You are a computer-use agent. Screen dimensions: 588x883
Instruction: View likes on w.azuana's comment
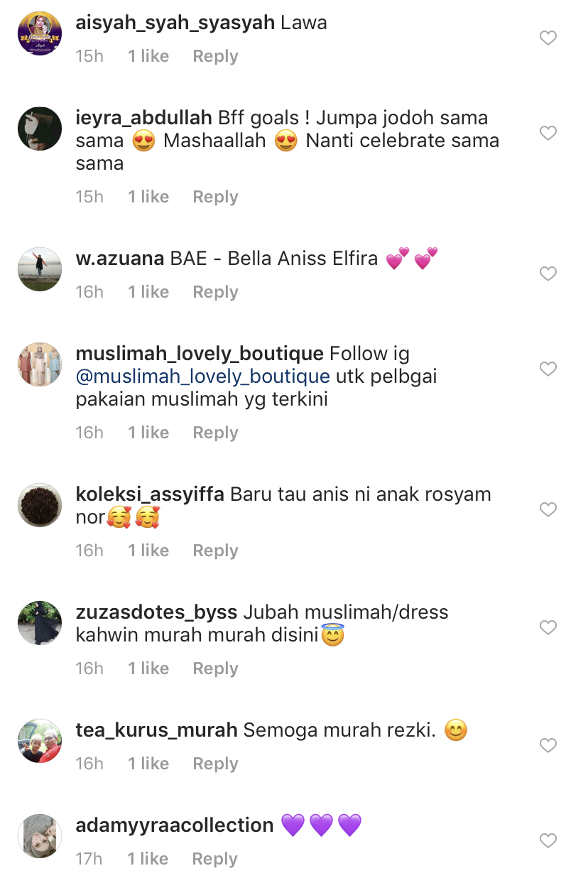point(148,292)
